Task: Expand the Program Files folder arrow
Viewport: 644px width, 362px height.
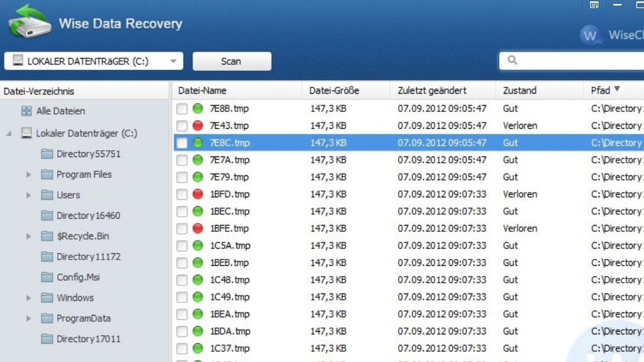Action: tap(28, 175)
